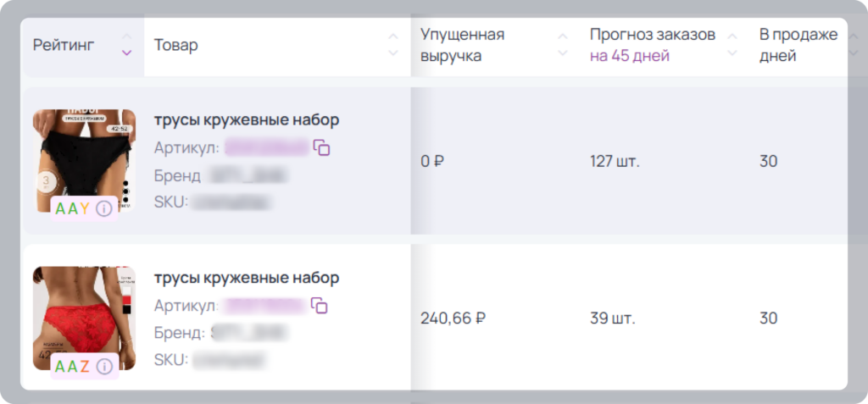Click the Рейтинг column header
Viewport: 868px width, 404px height.
point(64,45)
